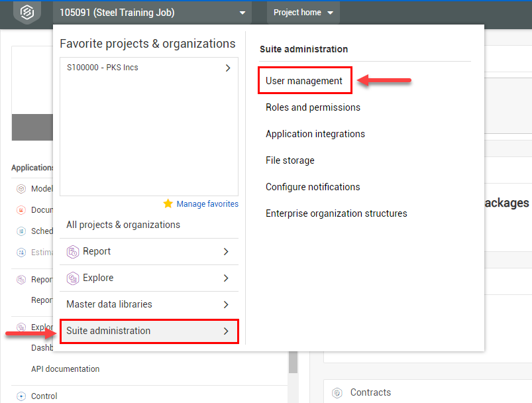This screenshot has height=403, width=532.
Task: Click the Explore icon in the menu
Action: 73,278
